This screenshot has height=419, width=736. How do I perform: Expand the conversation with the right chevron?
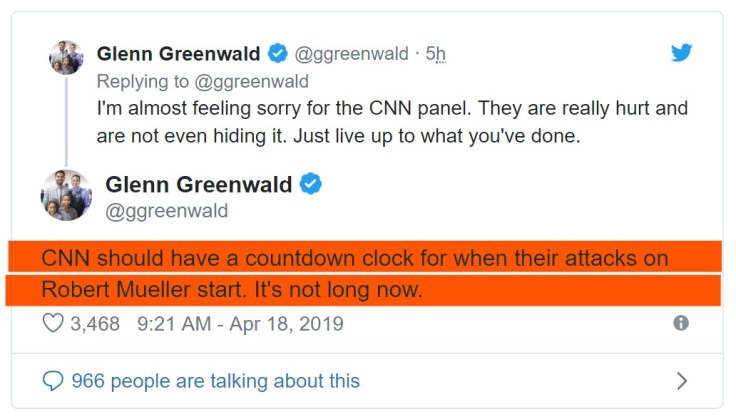coord(682,381)
